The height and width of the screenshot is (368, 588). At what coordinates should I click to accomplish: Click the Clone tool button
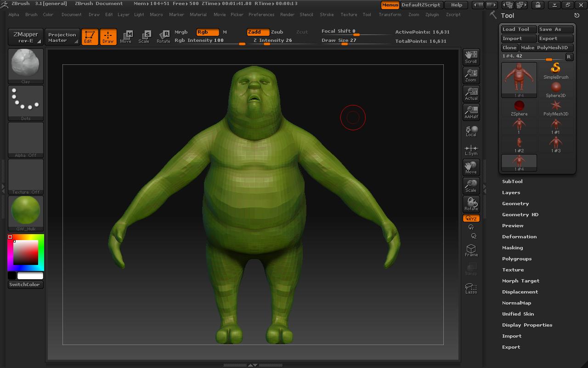(509, 48)
